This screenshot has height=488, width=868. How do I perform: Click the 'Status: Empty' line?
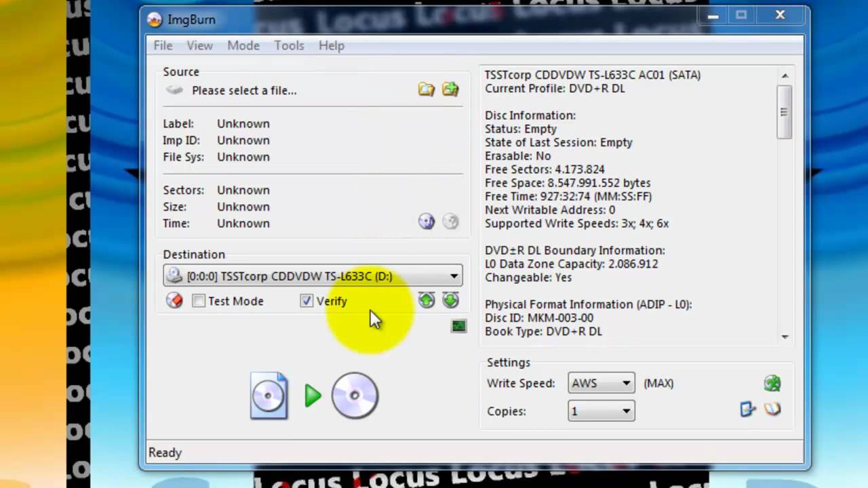[x=521, y=129]
